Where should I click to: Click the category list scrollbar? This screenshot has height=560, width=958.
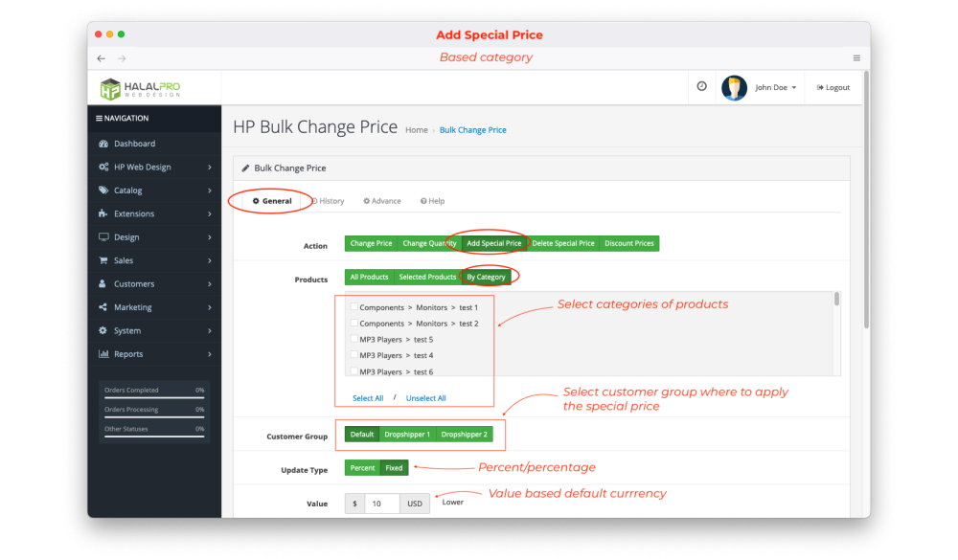836,301
